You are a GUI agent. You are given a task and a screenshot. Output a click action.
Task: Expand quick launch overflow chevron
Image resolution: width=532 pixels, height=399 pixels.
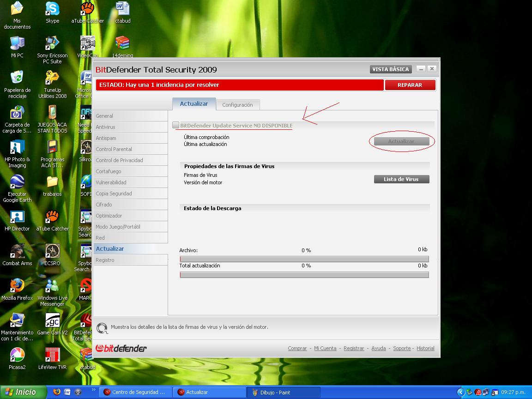click(x=93, y=390)
